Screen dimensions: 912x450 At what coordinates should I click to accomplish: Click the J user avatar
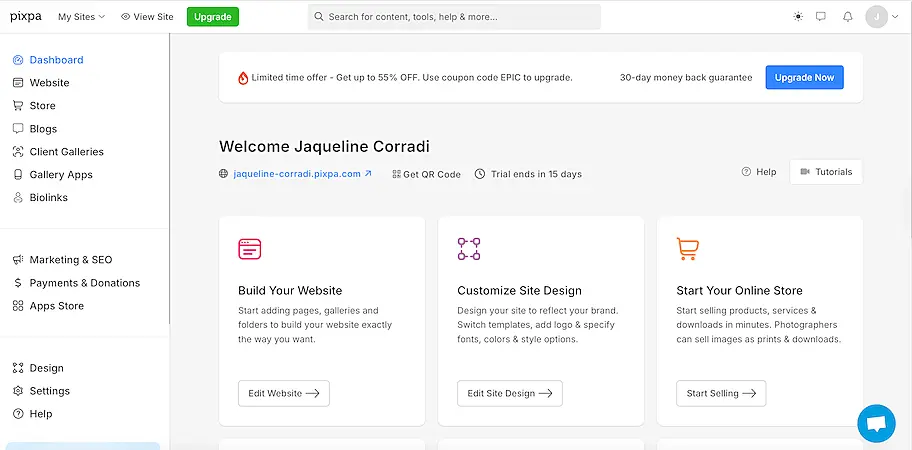coord(877,17)
